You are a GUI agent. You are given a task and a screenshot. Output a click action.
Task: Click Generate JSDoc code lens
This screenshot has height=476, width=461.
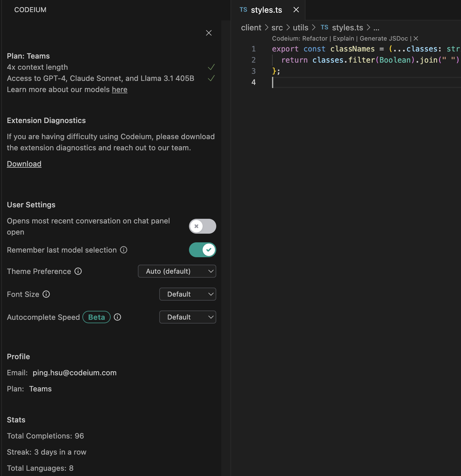384,38
